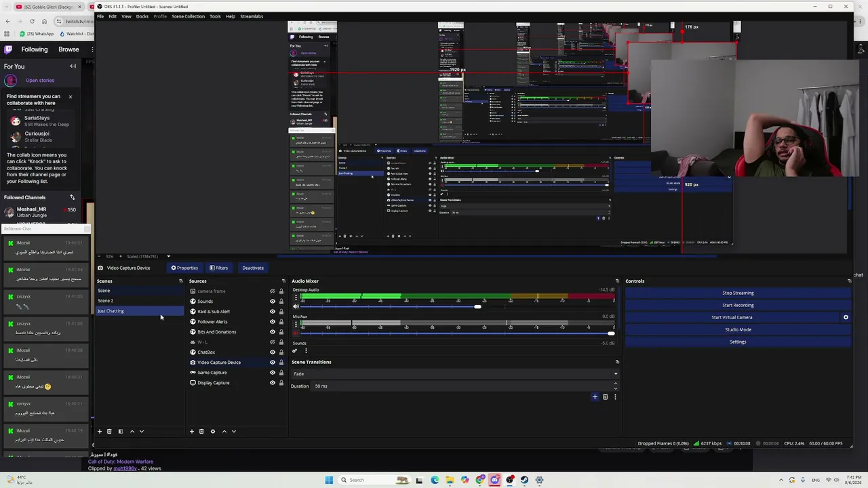Screen dimensions: 868x488
Task: Mute Desktop Audio speaker icon
Action: tap(296, 306)
